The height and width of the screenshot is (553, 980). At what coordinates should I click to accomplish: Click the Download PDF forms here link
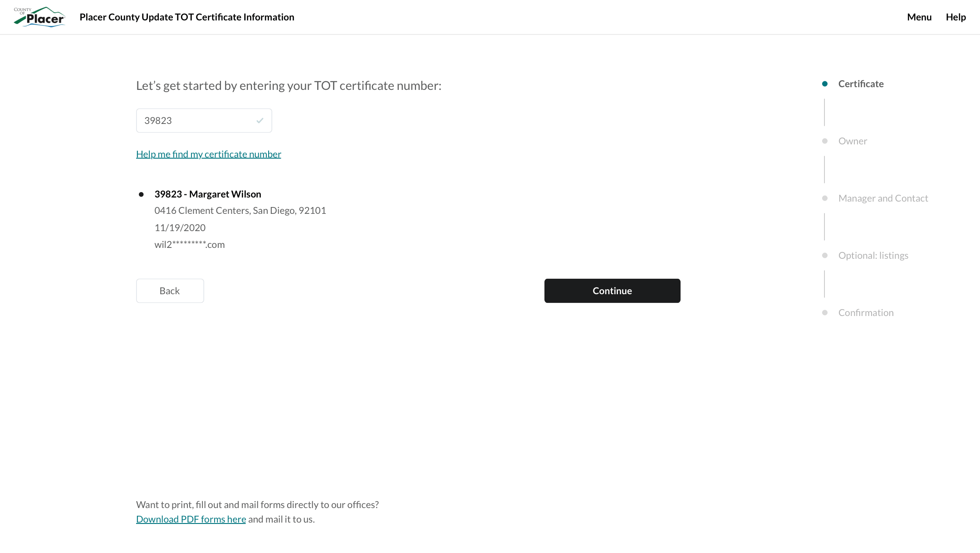(x=191, y=519)
